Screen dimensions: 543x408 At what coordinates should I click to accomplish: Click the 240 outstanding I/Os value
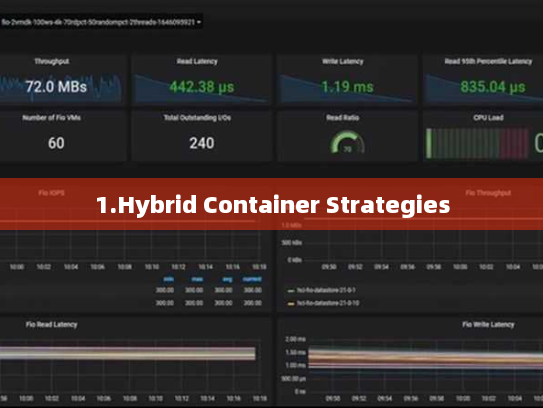pos(202,143)
